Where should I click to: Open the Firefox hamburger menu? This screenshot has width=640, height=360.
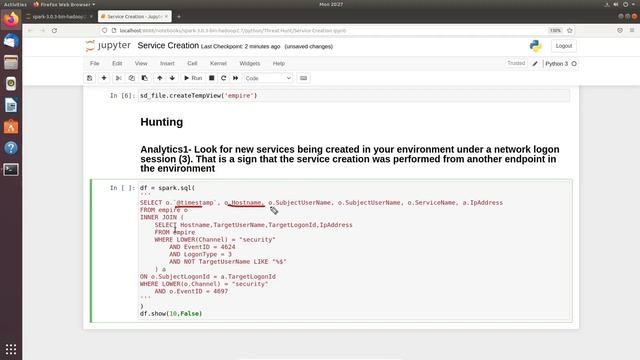632,31
